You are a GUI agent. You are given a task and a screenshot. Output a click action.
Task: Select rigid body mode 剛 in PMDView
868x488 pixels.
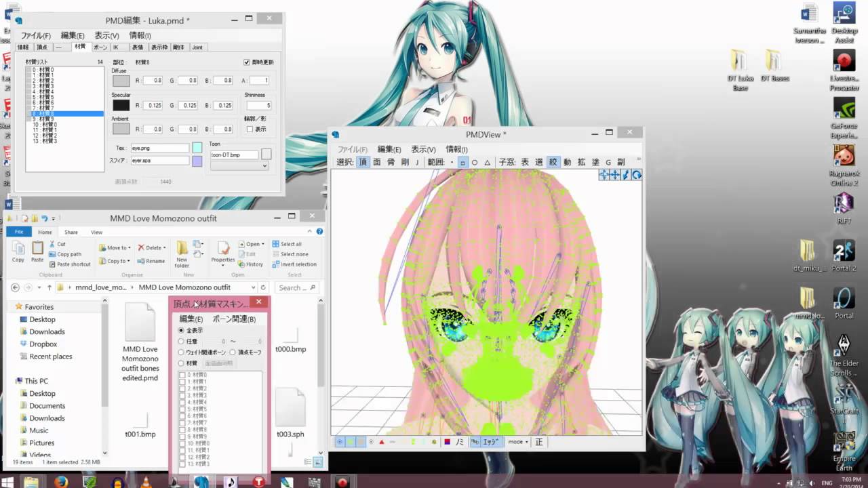click(x=405, y=163)
